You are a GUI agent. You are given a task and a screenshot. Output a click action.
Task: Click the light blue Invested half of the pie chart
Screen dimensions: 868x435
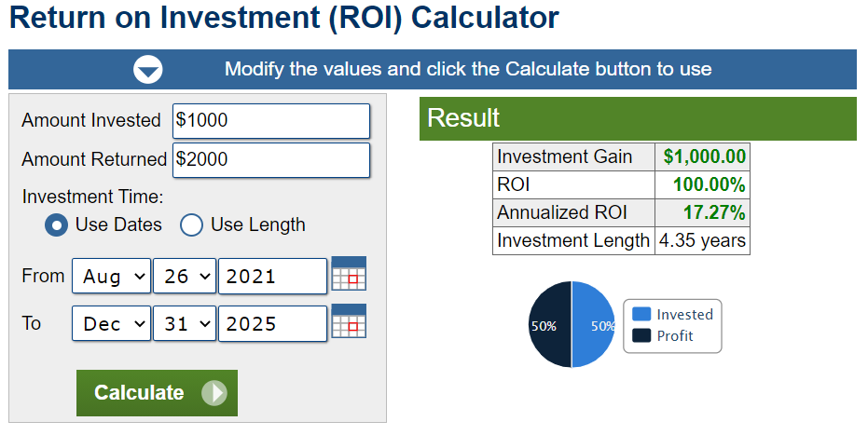point(593,324)
